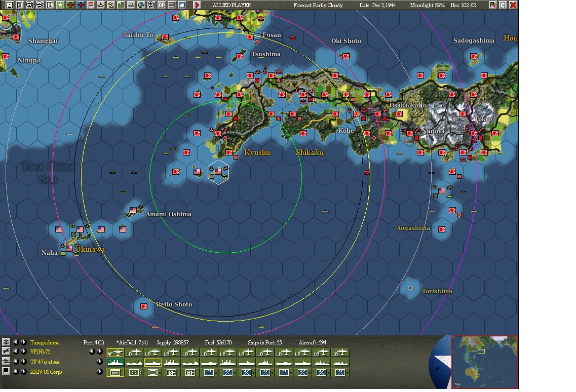Select the highlighted Tanegashima hex on map

click(x=218, y=172)
